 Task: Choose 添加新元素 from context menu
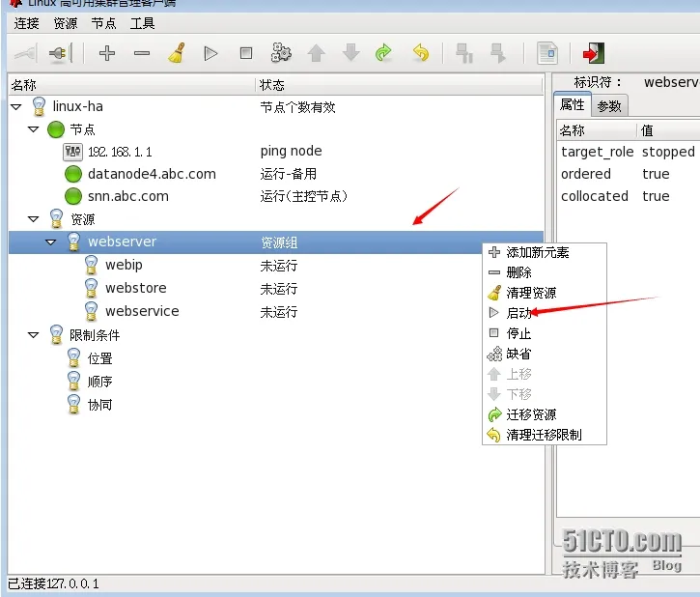(x=545, y=253)
